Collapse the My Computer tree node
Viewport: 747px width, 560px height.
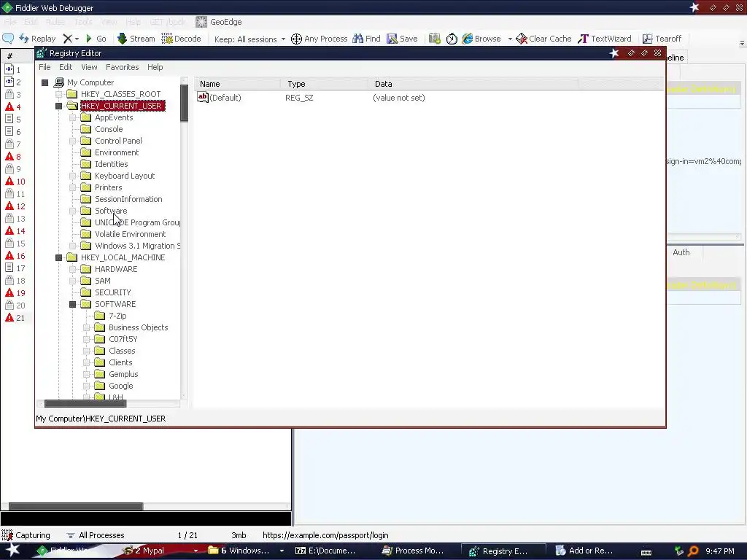(44, 83)
